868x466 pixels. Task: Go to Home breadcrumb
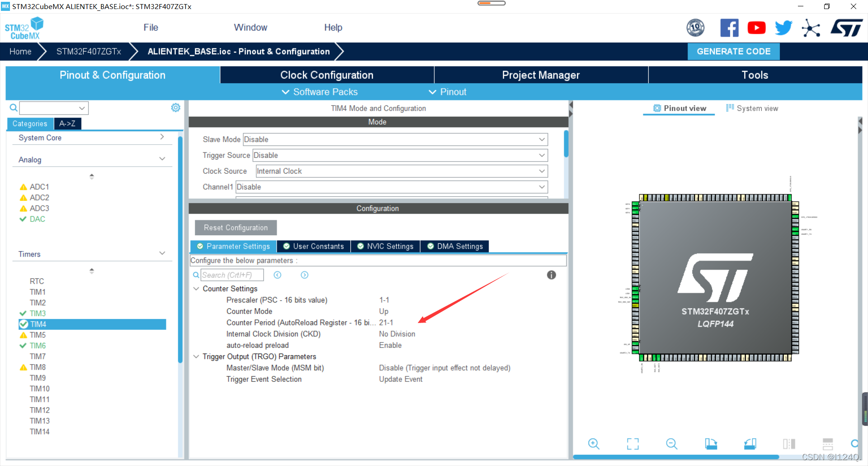click(x=20, y=52)
